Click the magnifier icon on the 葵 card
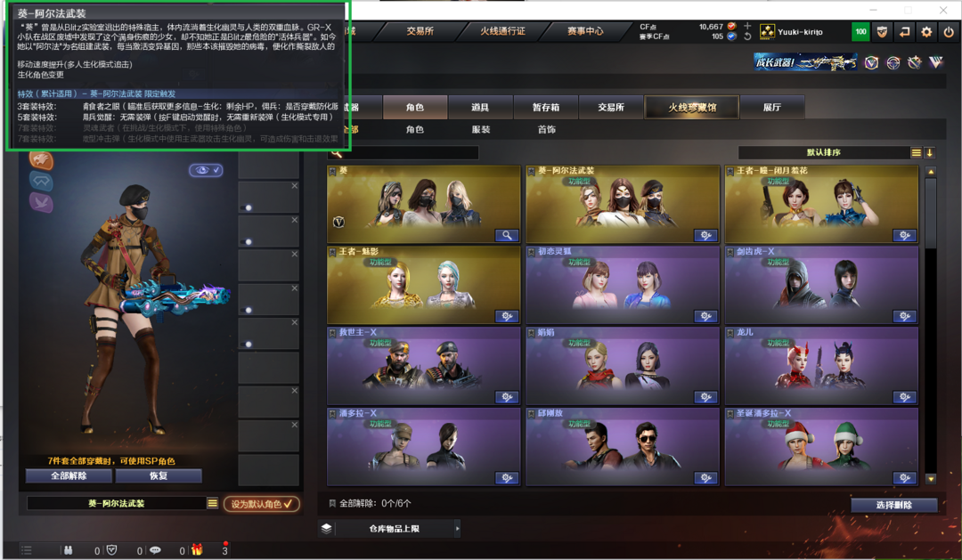Viewport: 962px width, 560px height. pyautogui.click(x=507, y=235)
